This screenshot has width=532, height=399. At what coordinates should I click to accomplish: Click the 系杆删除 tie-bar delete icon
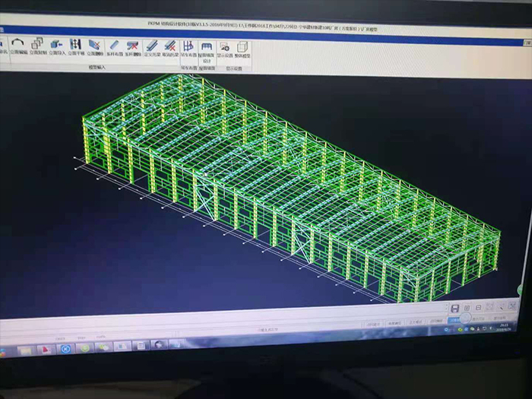click(133, 47)
